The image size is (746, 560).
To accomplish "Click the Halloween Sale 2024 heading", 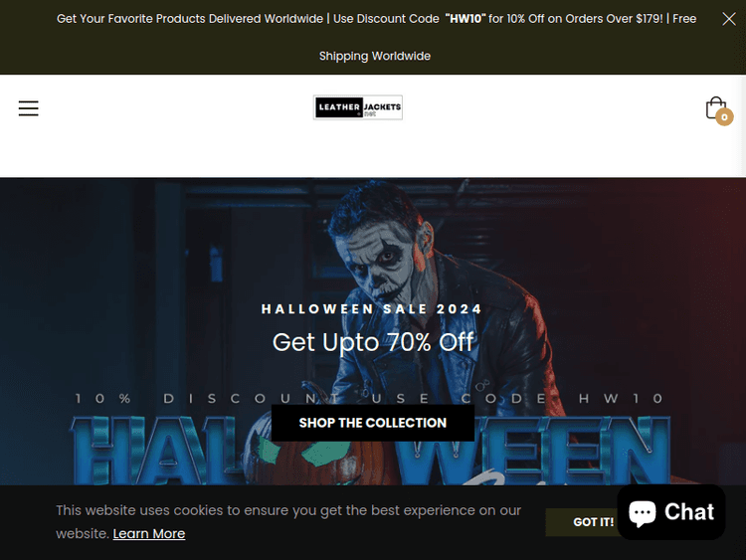I will click(372, 309).
